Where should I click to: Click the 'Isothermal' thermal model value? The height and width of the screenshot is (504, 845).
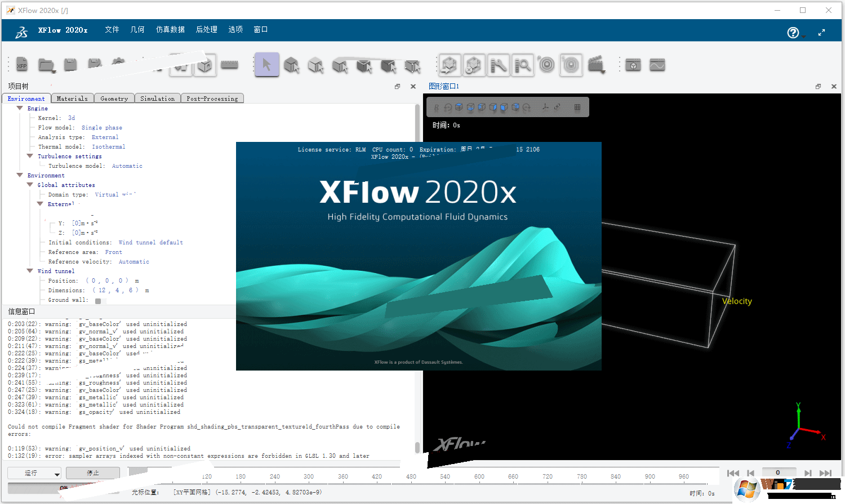pyautogui.click(x=109, y=146)
